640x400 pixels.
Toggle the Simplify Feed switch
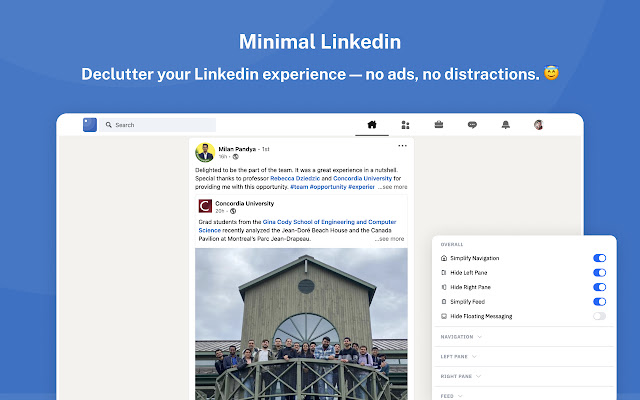600,302
